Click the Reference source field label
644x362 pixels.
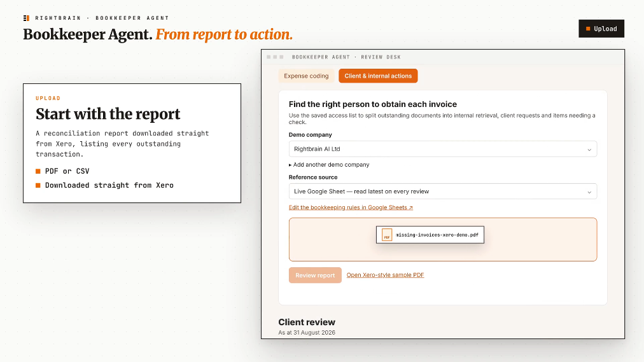click(x=313, y=178)
